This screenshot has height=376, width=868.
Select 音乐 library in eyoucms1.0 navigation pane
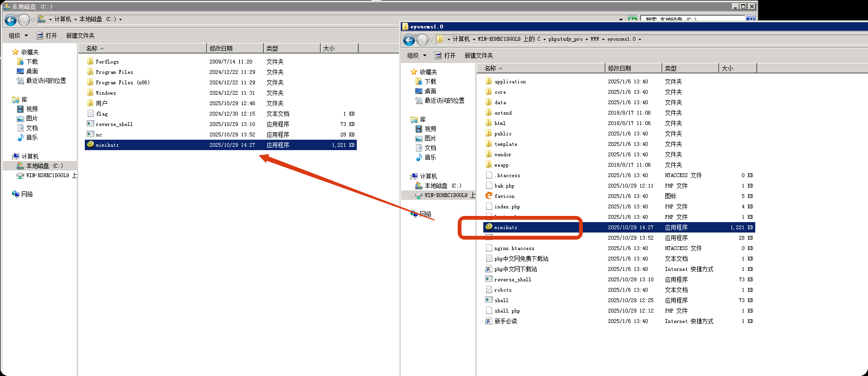point(430,157)
